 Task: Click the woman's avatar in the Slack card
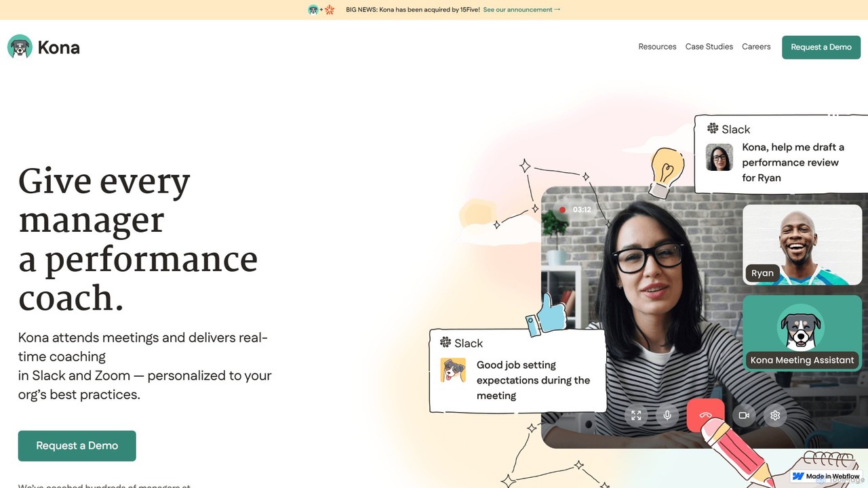pyautogui.click(x=719, y=157)
